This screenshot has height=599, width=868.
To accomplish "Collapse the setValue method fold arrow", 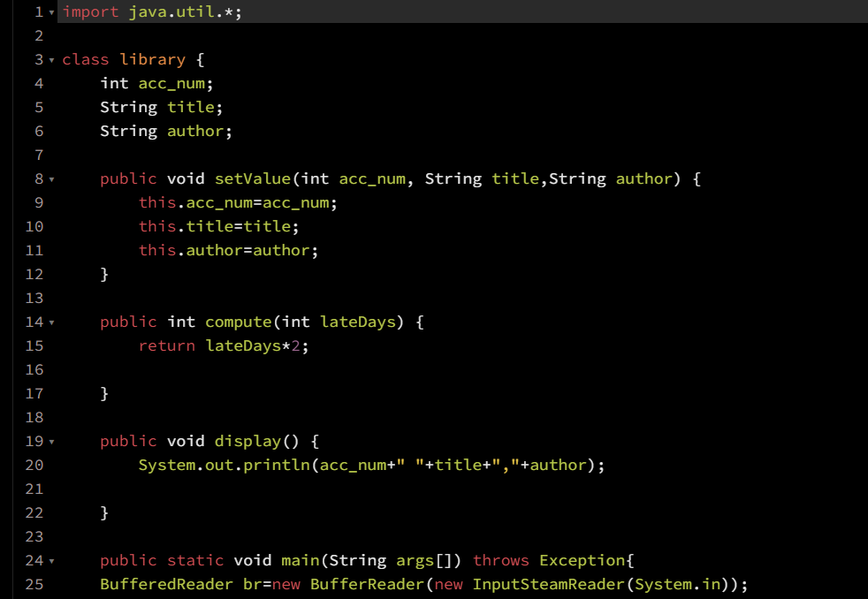I will [x=51, y=178].
